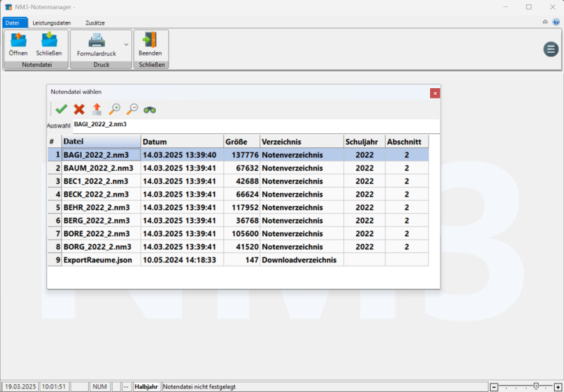Click the time 10:01:51 in status bar
The height and width of the screenshot is (392, 564).
(54, 387)
